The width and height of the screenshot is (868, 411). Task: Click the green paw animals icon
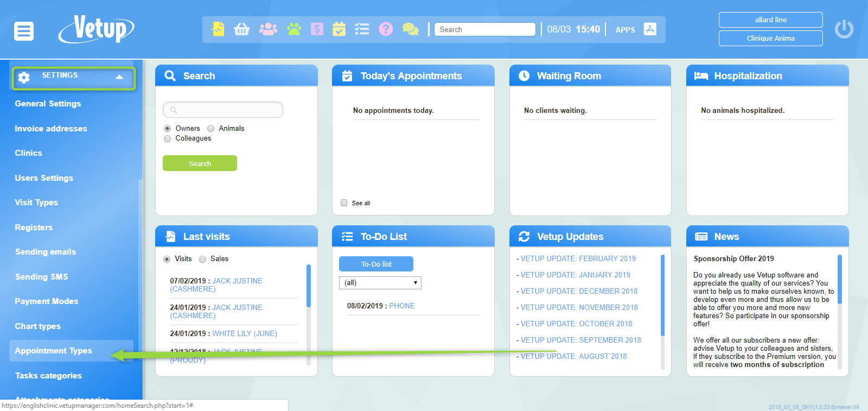point(294,29)
